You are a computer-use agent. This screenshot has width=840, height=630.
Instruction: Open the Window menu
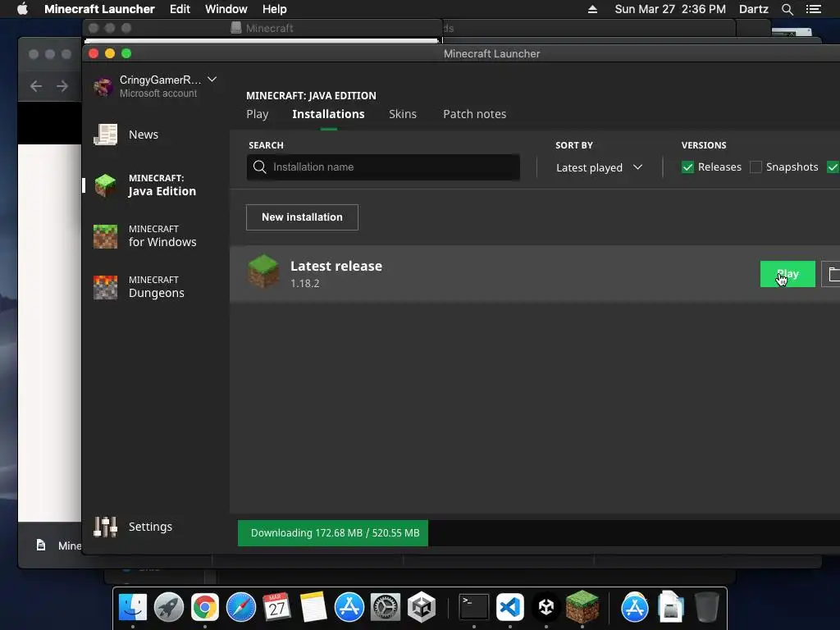[x=226, y=9]
